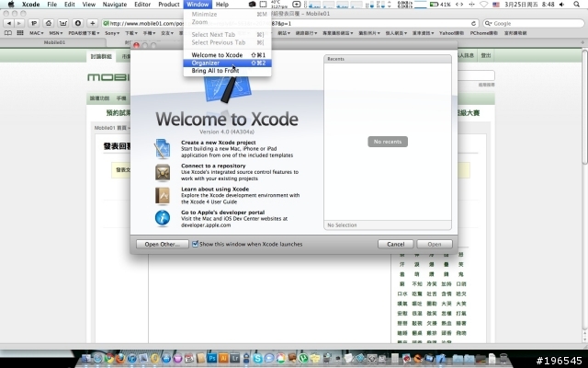Click the battery status icon showing 41%
The image size is (588, 368).
440,5
